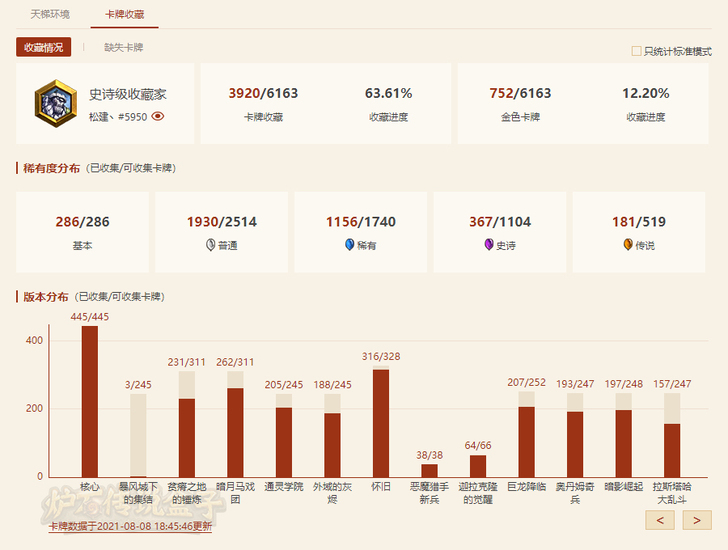Select the 怀旧 bar in chart

[x=381, y=421]
